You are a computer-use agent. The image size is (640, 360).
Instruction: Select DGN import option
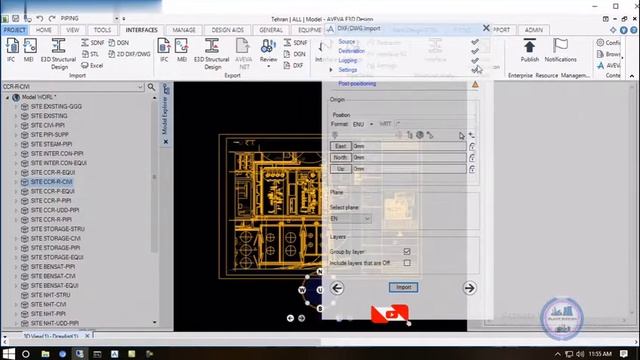click(119, 42)
